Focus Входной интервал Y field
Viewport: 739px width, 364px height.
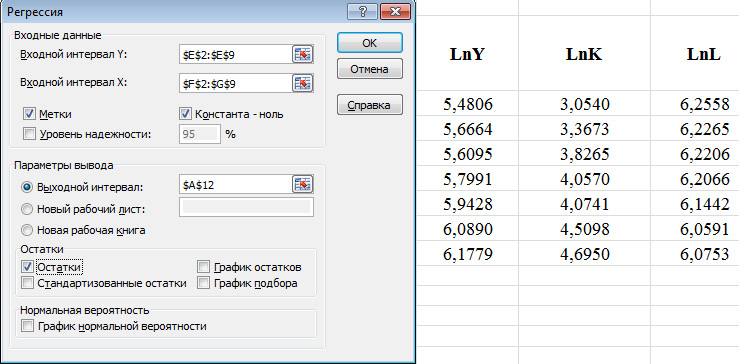tap(236, 55)
